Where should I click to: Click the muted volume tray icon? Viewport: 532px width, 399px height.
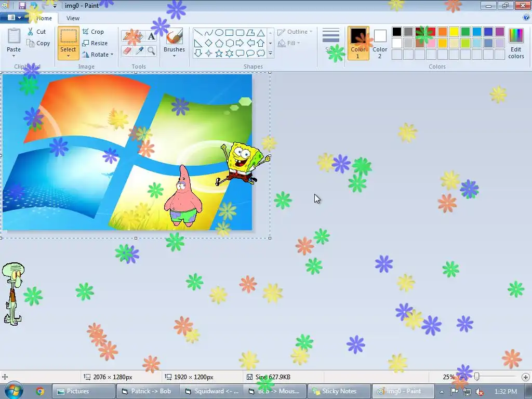(x=479, y=392)
